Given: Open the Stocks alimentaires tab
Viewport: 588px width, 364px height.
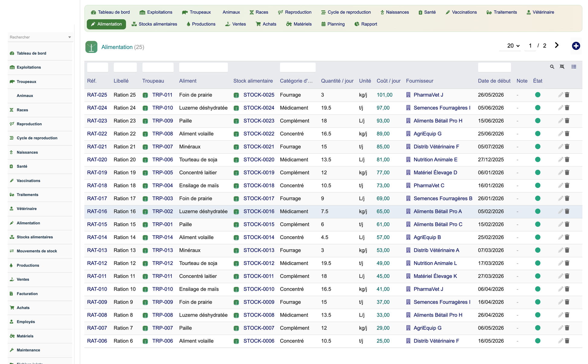Looking at the screenshot, I should pyautogui.click(x=154, y=24).
